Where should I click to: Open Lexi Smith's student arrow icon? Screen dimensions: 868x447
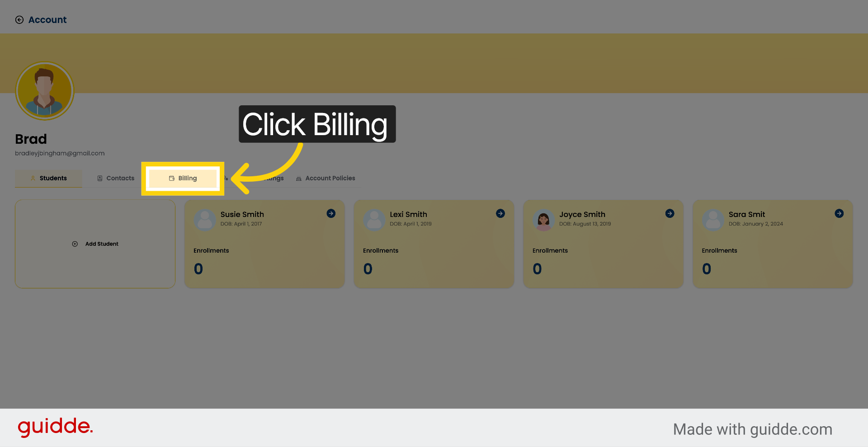click(500, 213)
